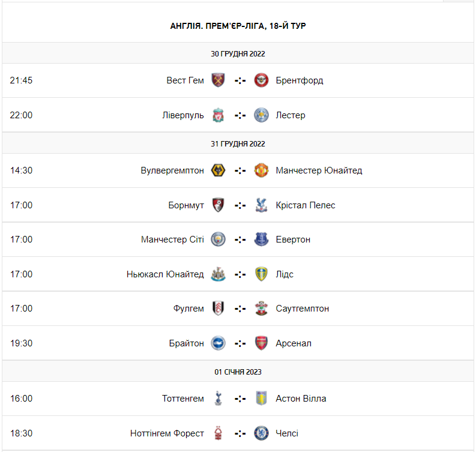Click the Wolverhampton wolf crest
The height and width of the screenshot is (452, 476).
click(218, 170)
